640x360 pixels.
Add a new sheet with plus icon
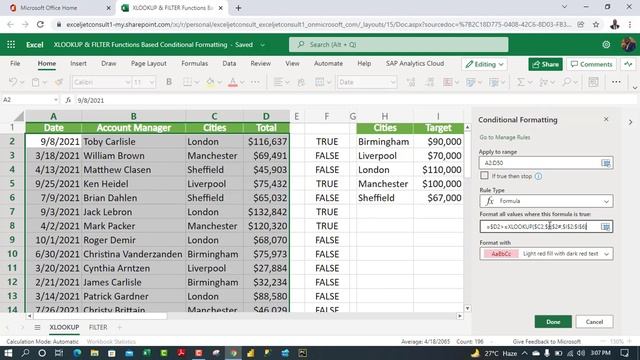click(x=119, y=327)
